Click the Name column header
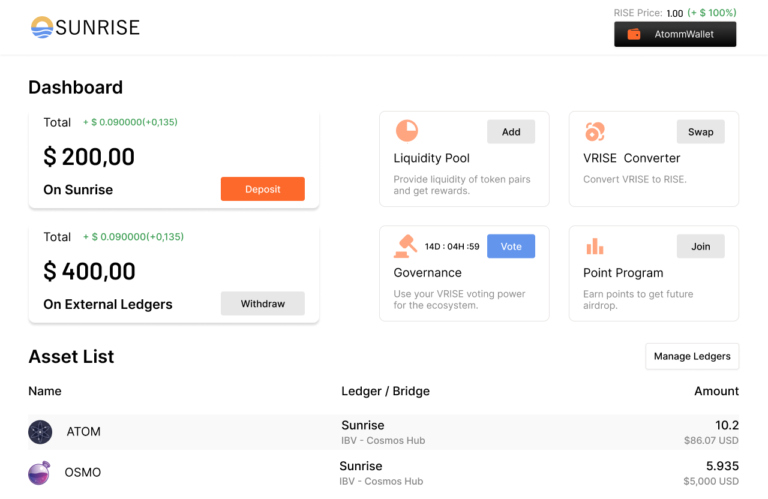Viewport: 768px width, 499px height. pos(45,391)
